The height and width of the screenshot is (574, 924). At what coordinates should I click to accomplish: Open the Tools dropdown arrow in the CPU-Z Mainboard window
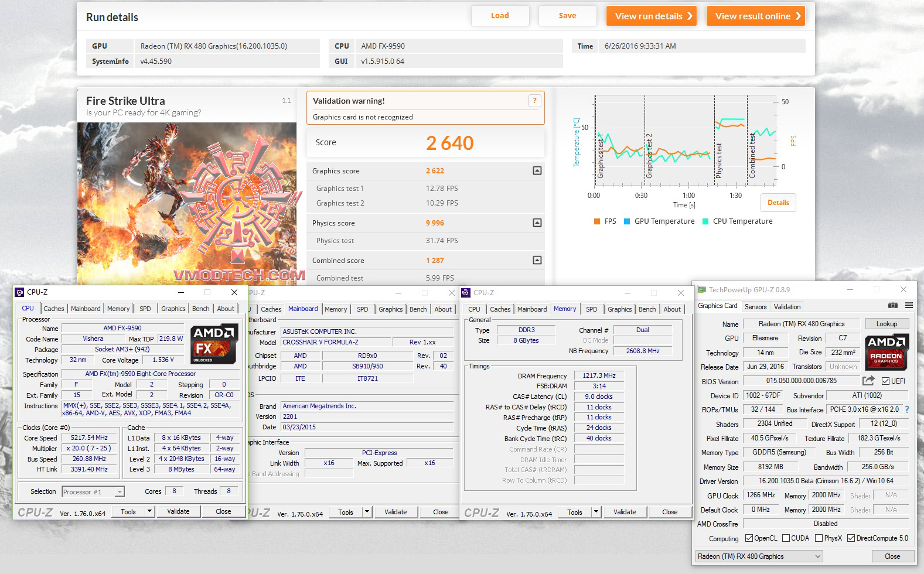(367, 512)
